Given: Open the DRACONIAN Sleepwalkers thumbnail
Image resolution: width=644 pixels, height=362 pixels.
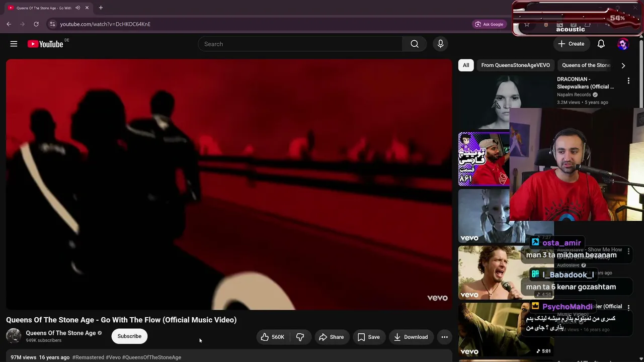Looking at the screenshot, I should (506, 102).
